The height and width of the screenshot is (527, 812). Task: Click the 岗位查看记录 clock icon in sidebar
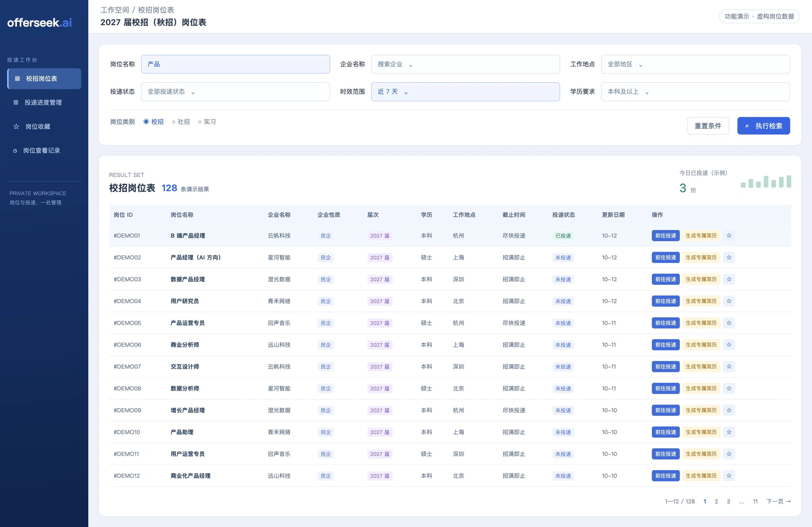click(15, 151)
